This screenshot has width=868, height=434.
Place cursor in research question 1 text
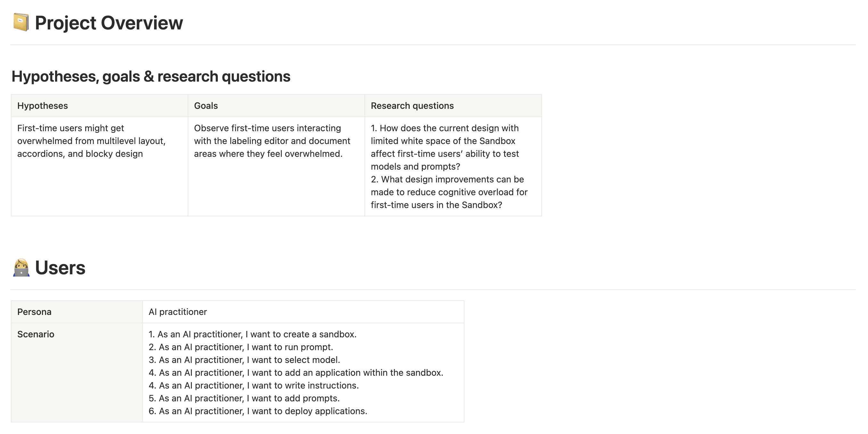pyautogui.click(x=445, y=147)
